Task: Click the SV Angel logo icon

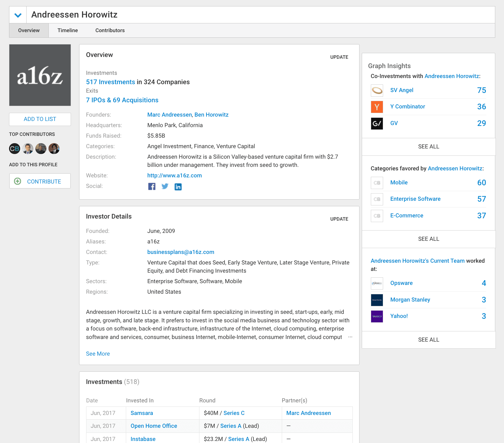Action: (x=377, y=90)
